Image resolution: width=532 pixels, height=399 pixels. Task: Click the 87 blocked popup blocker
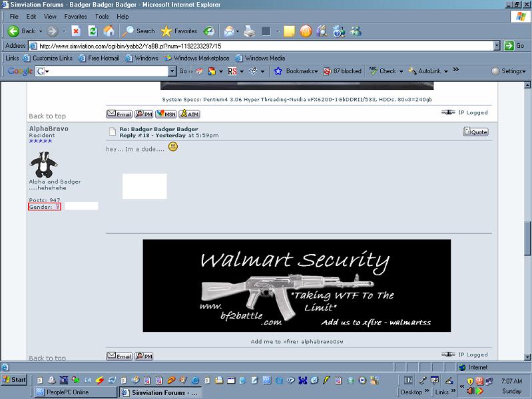(x=342, y=71)
